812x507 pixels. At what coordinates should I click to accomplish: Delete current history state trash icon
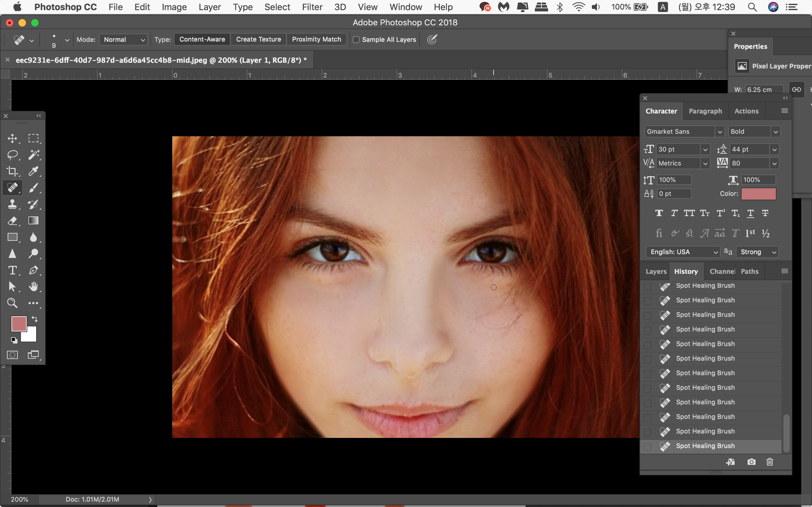pos(770,462)
